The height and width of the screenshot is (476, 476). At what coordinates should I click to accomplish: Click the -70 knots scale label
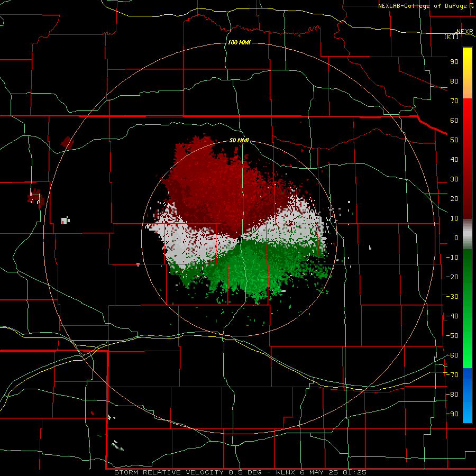tap(452, 375)
